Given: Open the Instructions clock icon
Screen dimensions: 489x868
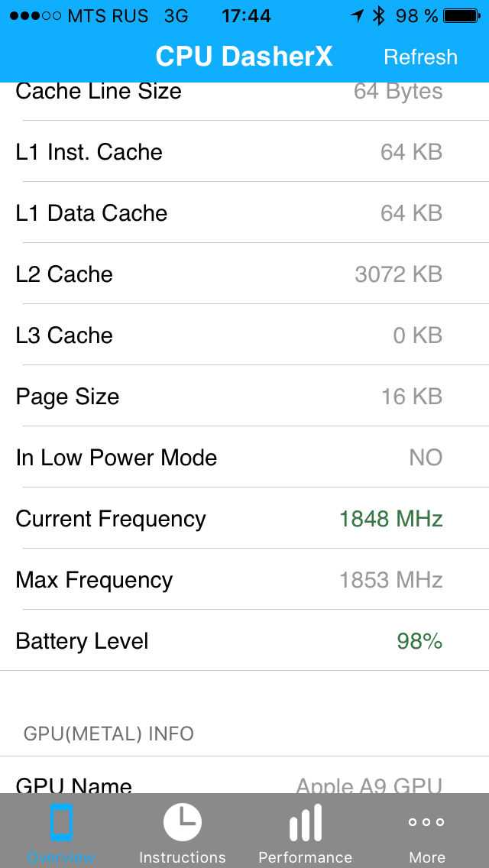Looking at the screenshot, I should [183, 823].
